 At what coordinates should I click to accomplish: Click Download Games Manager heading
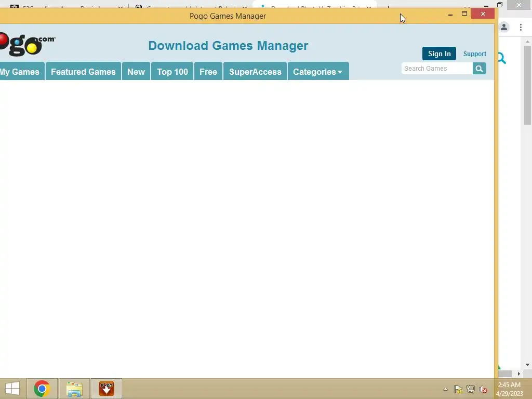[228, 46]
